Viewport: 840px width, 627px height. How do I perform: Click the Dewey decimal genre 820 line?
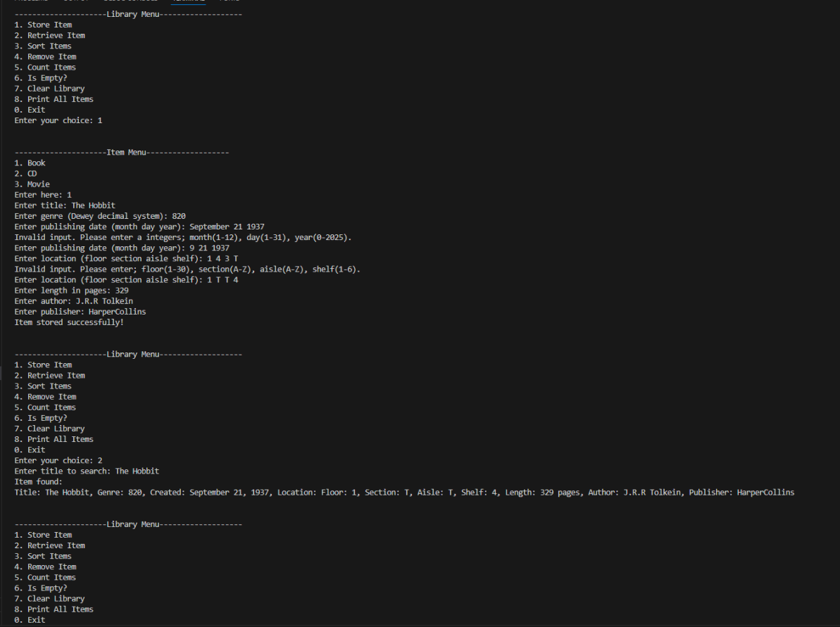tap(100, 216)
